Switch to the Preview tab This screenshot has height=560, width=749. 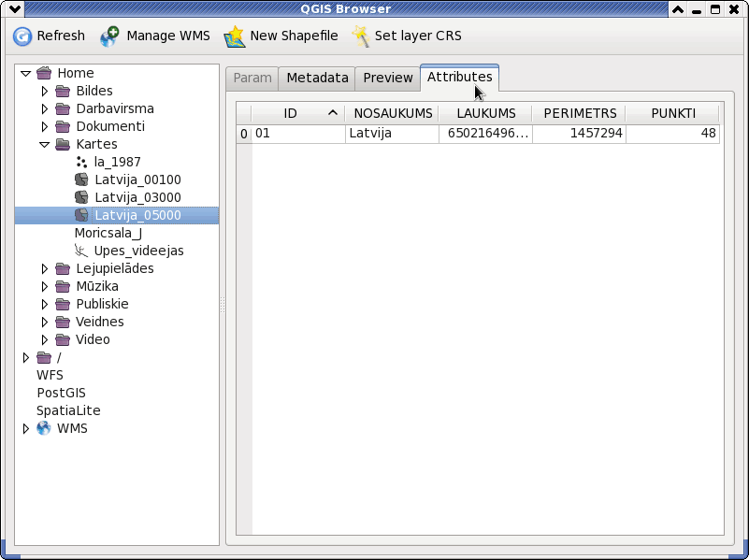[388, 79]
